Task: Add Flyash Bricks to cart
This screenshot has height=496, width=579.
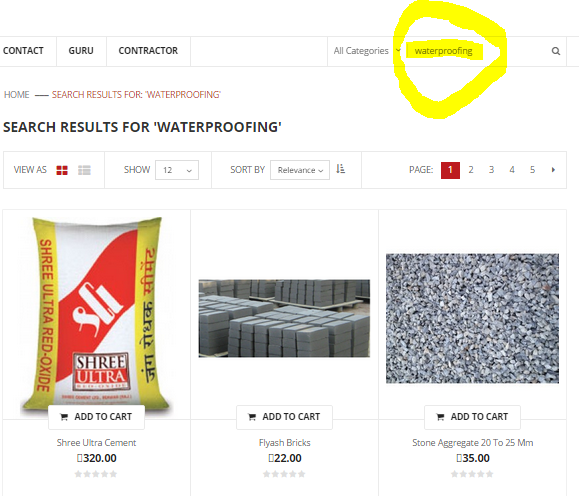Action: (x=284, y=417)
